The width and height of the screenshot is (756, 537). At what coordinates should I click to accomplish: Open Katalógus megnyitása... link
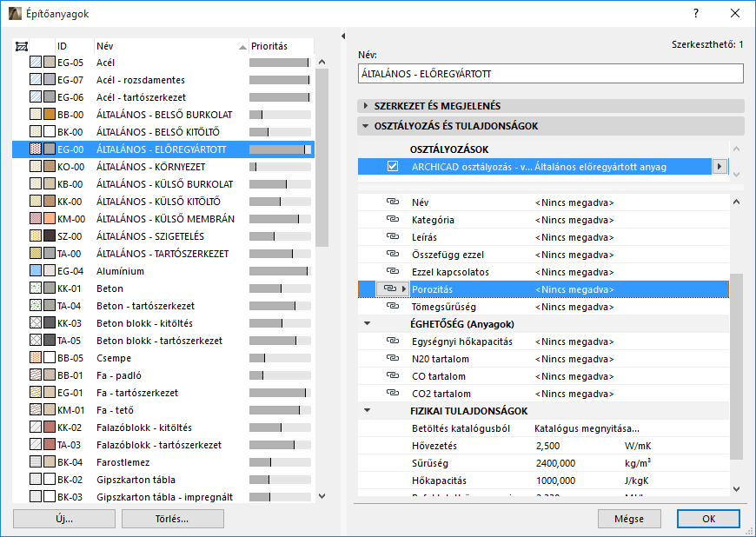[x=587, y=428]
